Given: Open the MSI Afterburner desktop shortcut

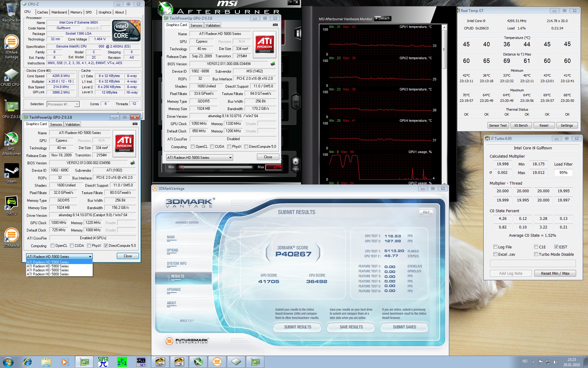Looking at the screenshot, I should 11,144.
